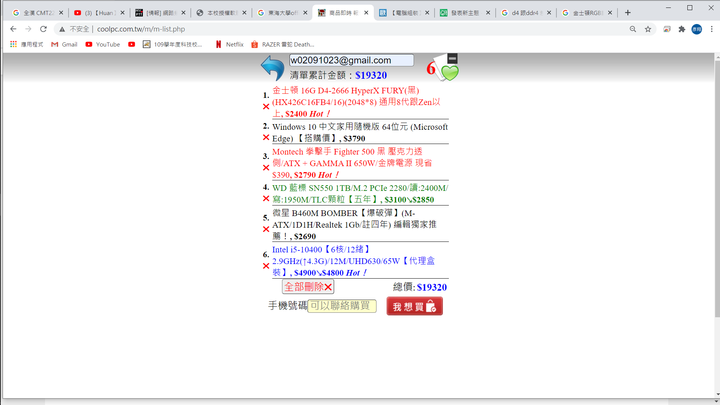
Task: Click the 全部刪除 delete all button
Action: [308, 287]
